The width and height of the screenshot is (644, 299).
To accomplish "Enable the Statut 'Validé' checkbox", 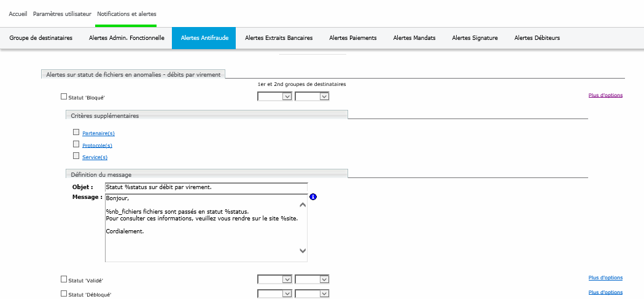I will pos(64,279).
